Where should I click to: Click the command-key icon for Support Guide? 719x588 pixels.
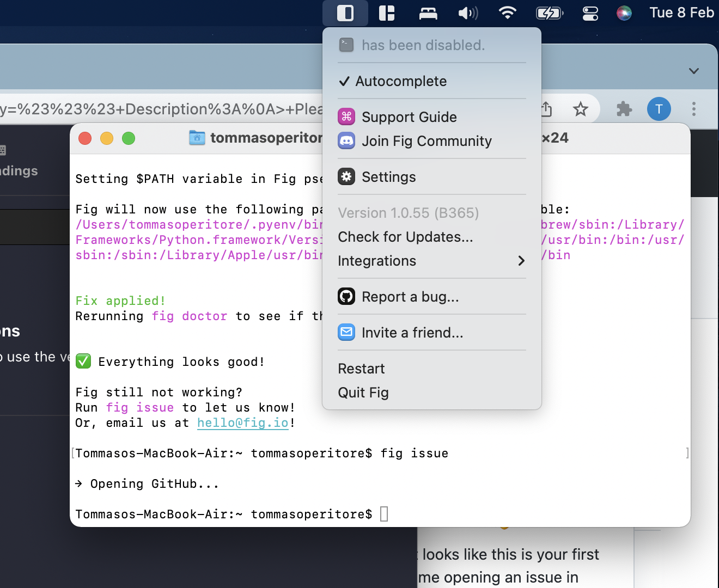coord(346,117)
